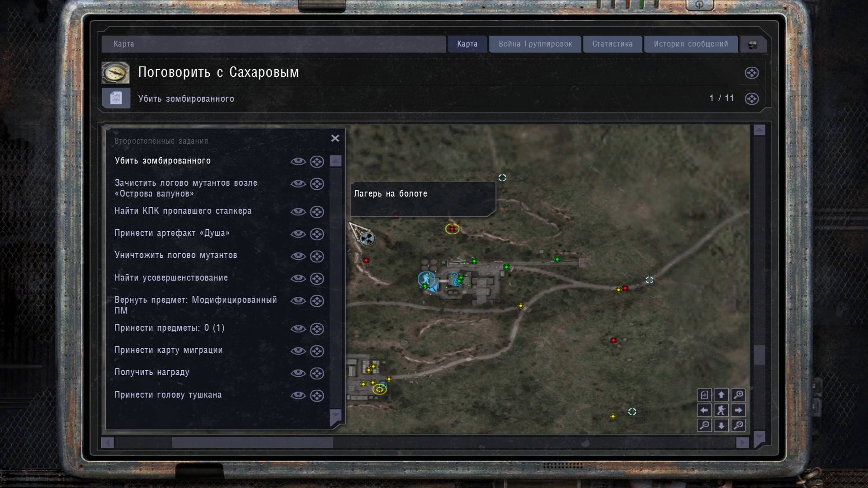868x488 pixels.
Task: Toggle visibility of Уничтожить логово мутантов
Action: coord(298,256)
